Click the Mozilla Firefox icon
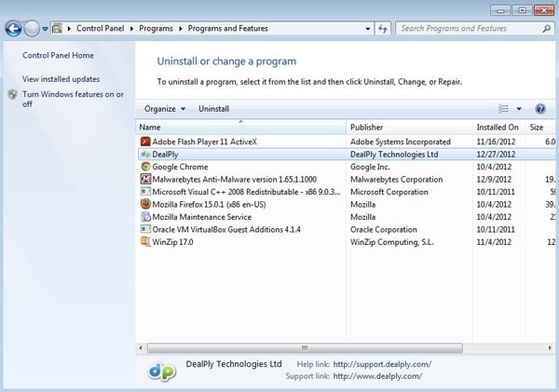Image resolution: width=559 pixels, height=392 pixels. [x=145, y=204]
